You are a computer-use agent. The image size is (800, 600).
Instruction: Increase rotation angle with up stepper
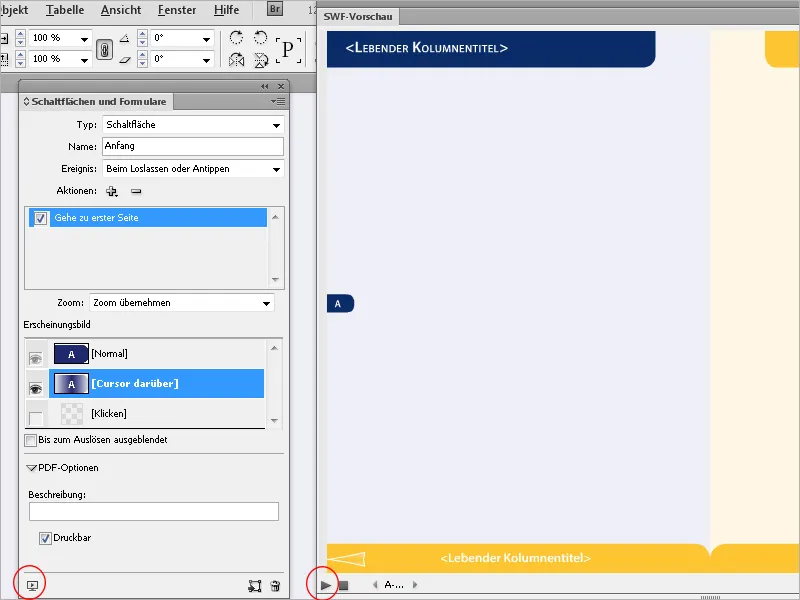(x=143, y=34)
